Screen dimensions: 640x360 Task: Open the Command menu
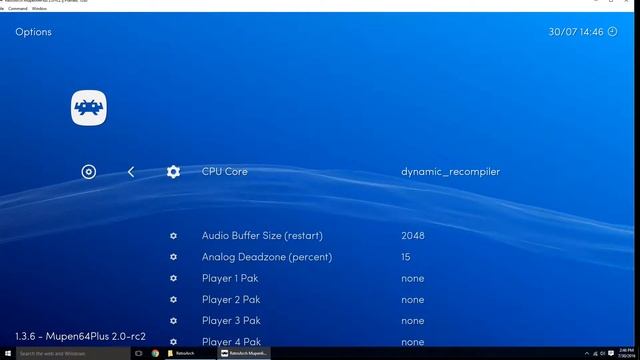click(18, 9)
